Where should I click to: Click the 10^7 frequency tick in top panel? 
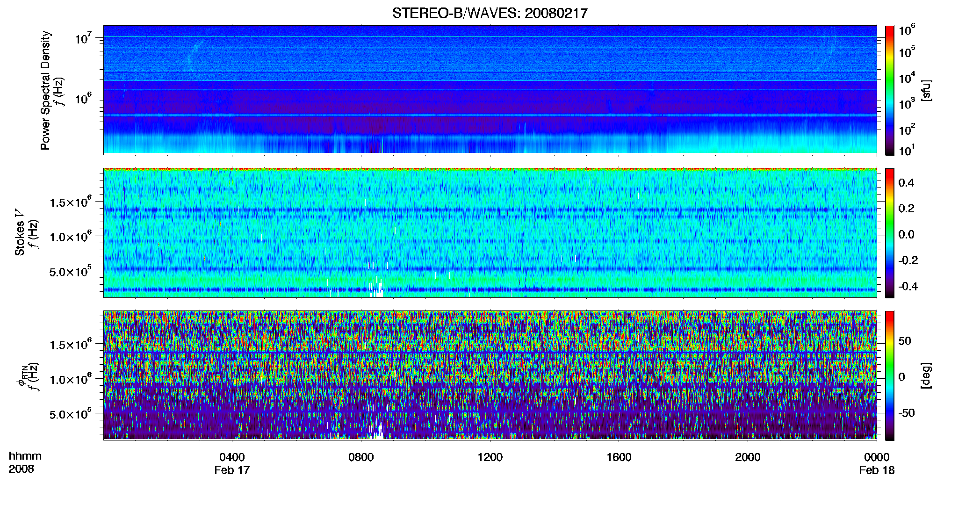tap(84, 38)
